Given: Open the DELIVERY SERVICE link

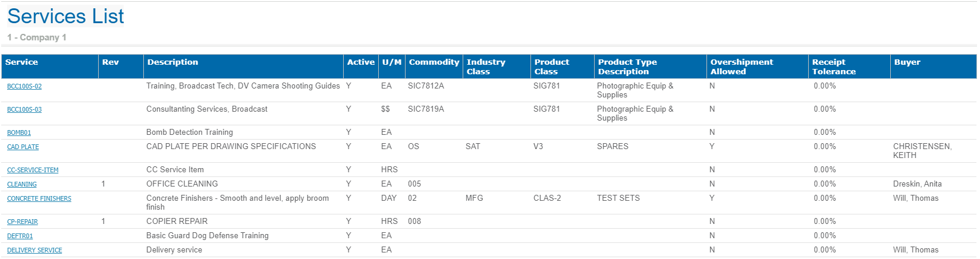Looking at the screenshot, I should [34, 251].
